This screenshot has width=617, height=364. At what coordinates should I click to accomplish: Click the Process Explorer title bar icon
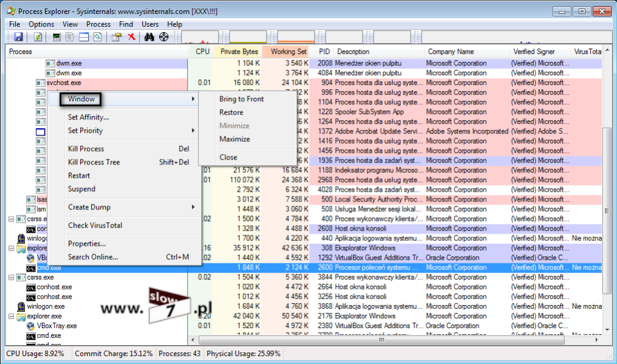pyautogui.click(x=11, y=12)
